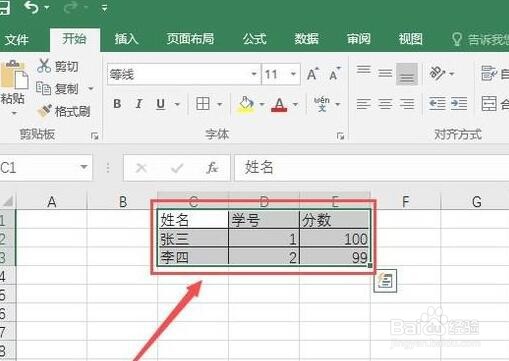Click the formula bar Enter checkmark icon
This screenshot has height=361, width=509.
177,168
